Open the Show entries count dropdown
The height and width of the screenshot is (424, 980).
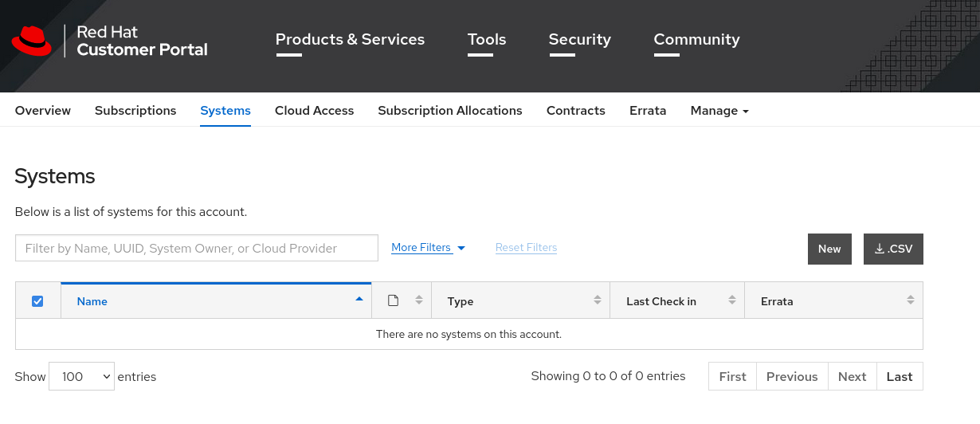[x=81, y=376]
